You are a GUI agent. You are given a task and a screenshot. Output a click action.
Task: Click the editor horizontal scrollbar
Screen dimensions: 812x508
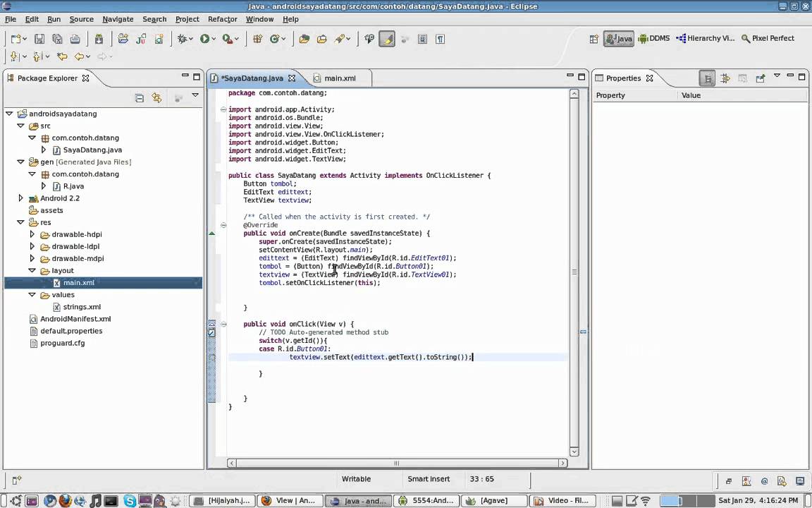point(398,463)
